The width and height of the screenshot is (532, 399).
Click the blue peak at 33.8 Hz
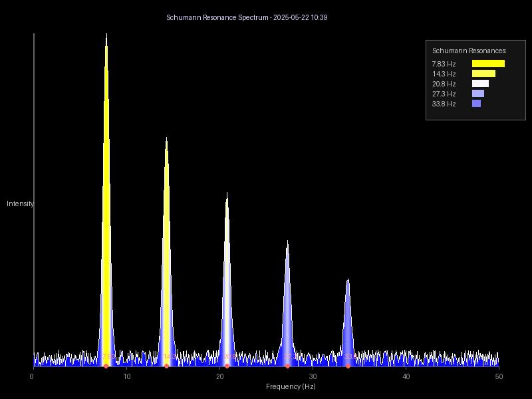coord(348,323)
